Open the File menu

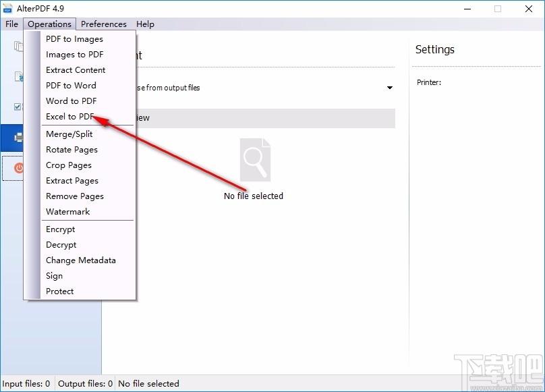[x=11, y=24]
